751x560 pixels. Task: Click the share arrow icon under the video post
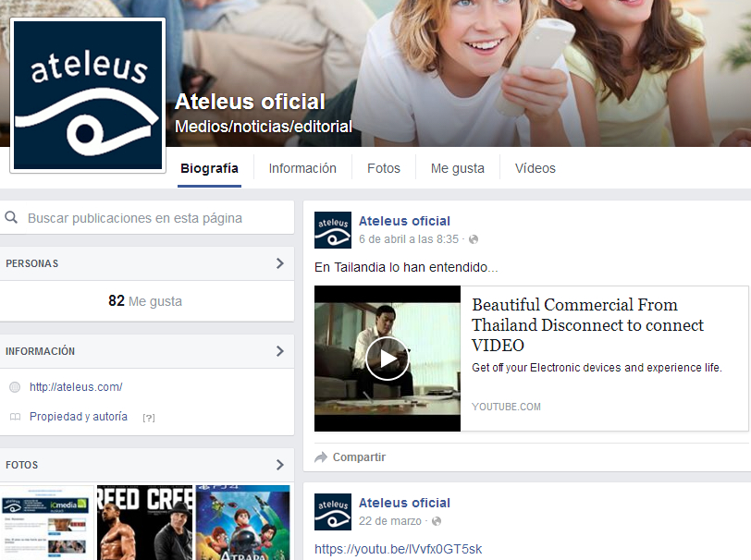click(321, 457)
